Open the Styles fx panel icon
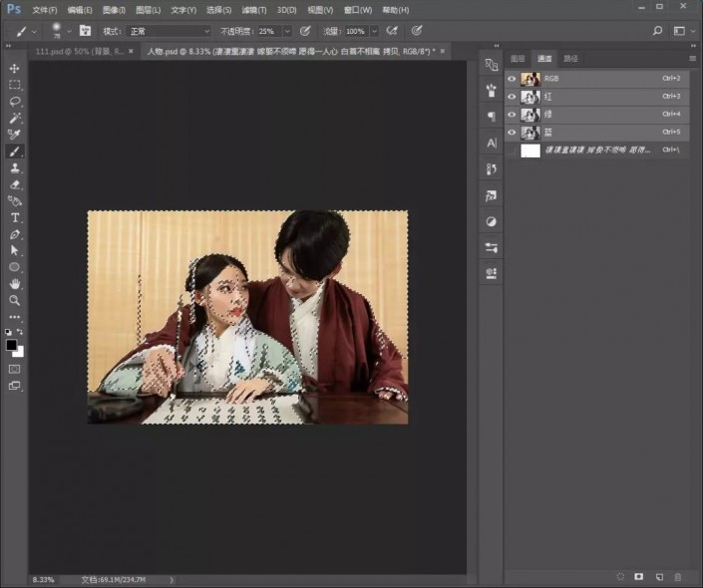Image resolution: width=703 pixels, height=588 pixels. [x=492, y=196]
